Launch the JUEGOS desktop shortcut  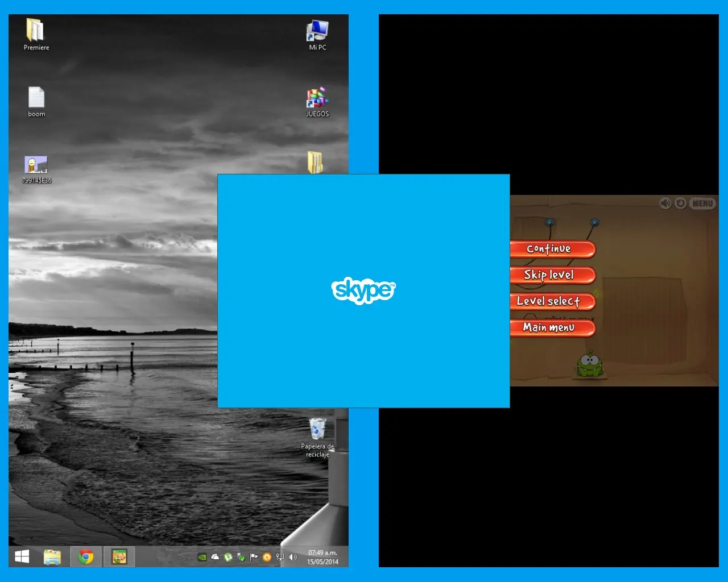click(x=317, y=102)
